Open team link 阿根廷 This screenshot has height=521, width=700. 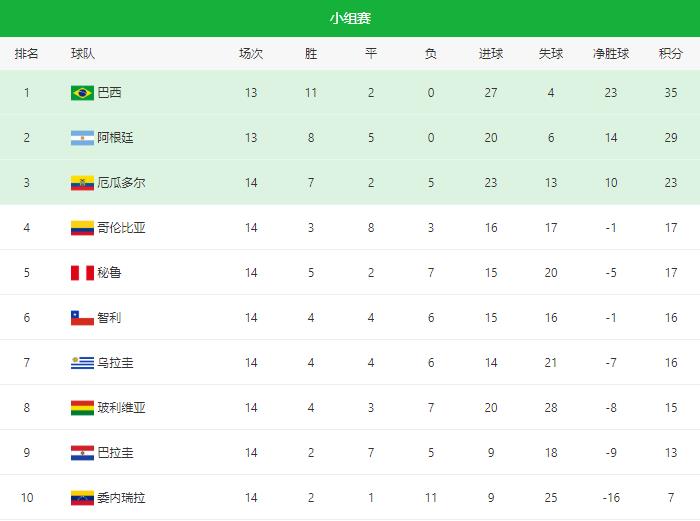pyautogui.click(x=115, y=138)
